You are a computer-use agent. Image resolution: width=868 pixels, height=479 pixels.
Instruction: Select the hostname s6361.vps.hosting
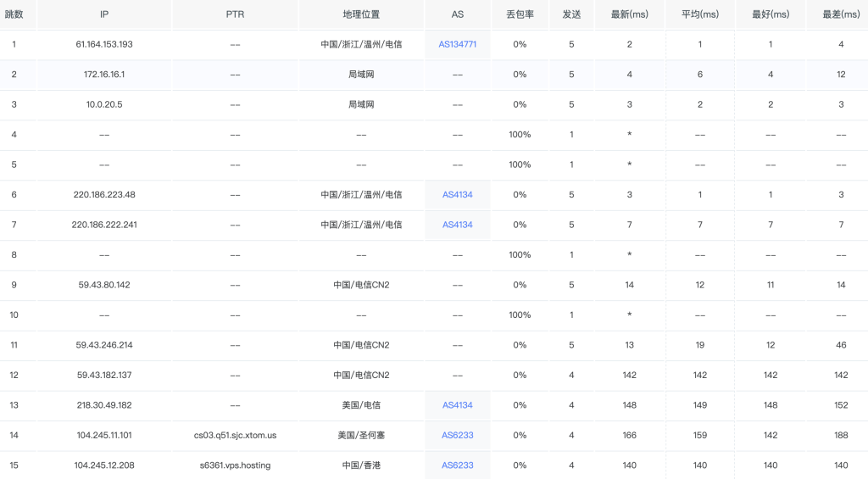click(235, 465)
